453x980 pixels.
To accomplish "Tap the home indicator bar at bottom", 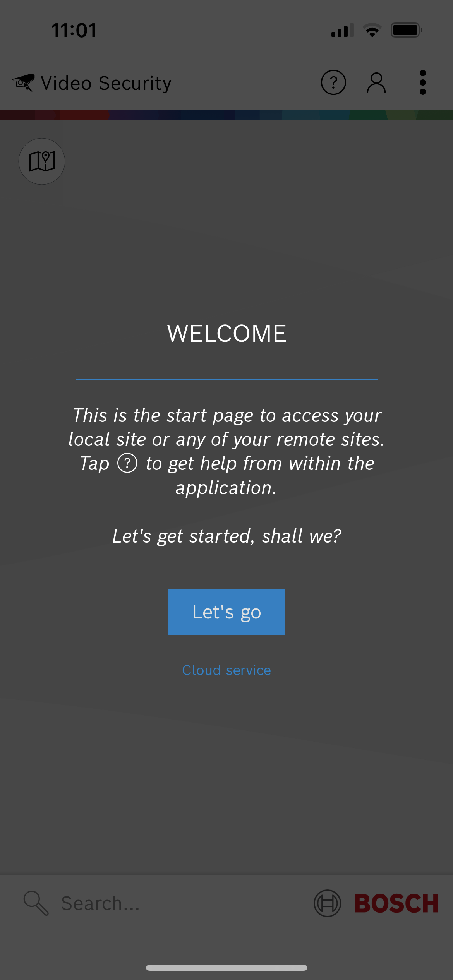I will 226,968.
